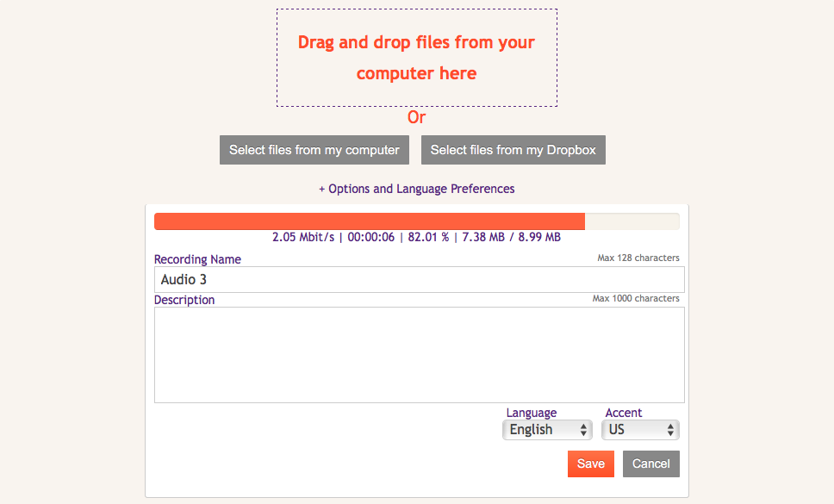Open the Language dropdown showing English

(x=547, y=429)
